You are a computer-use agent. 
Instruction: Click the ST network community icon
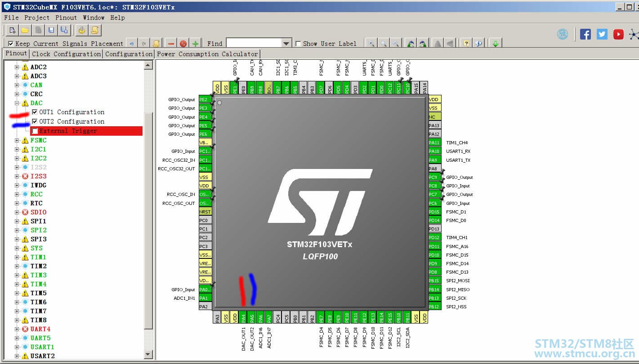pos(634,34)
